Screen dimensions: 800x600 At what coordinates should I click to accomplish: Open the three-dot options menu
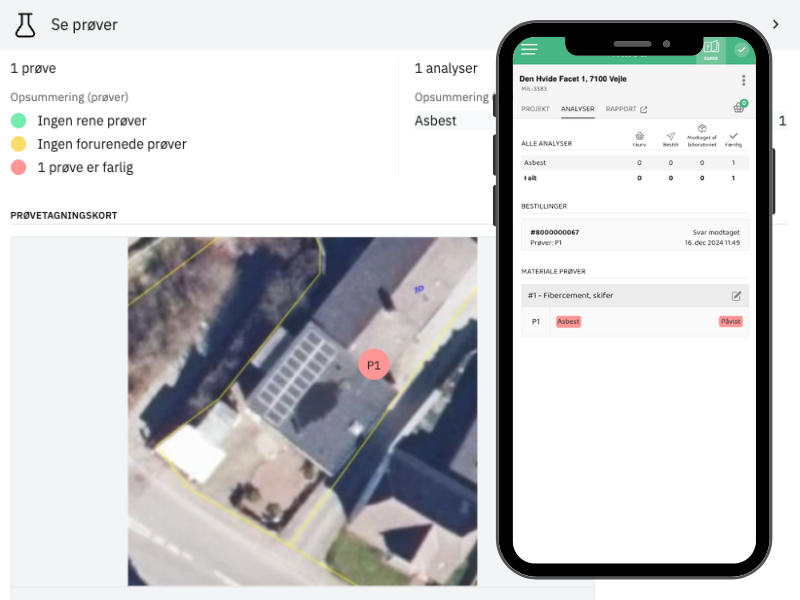743,80
